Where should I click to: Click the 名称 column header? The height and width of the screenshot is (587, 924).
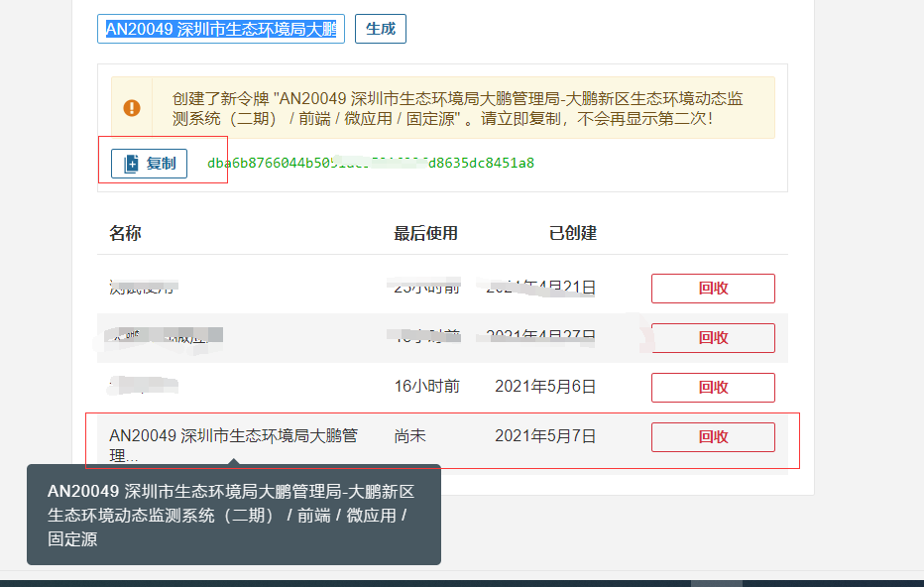coord(125,234)
